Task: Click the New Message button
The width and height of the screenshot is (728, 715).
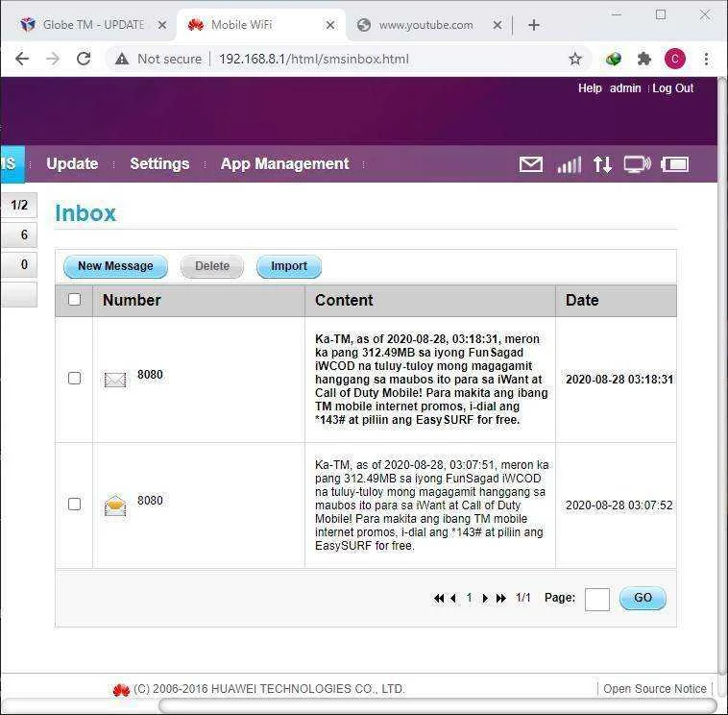Action: [115, 266]
